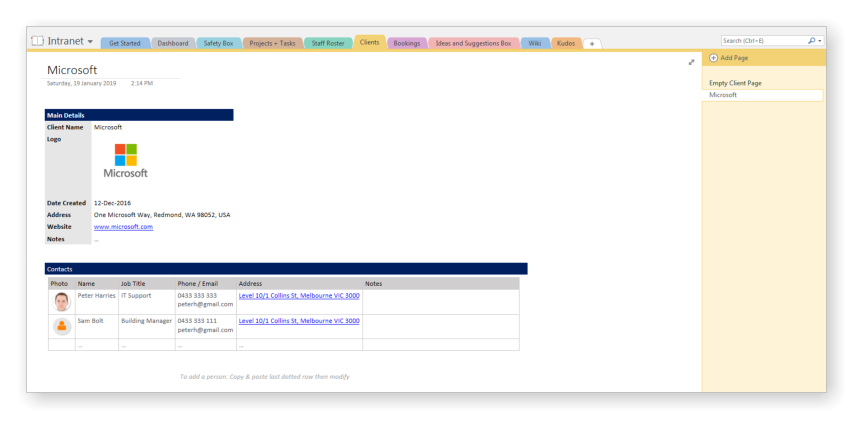
Task: Select the Safety Box tab
Action: [219, 43]
